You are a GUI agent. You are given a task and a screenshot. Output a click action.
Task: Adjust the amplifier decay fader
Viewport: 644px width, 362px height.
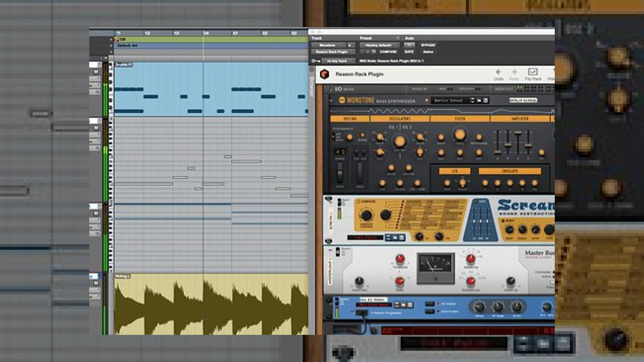point(508,145)
